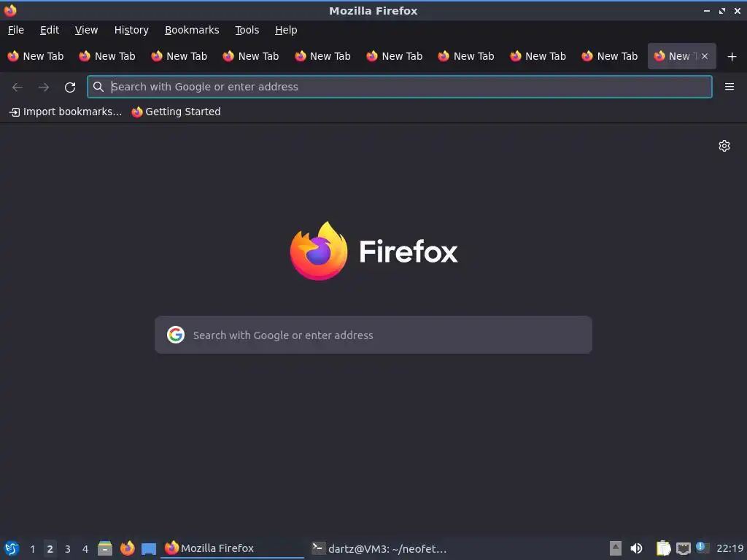
Task: Open the clipboard manager tray icon
Action: (662, 548)
